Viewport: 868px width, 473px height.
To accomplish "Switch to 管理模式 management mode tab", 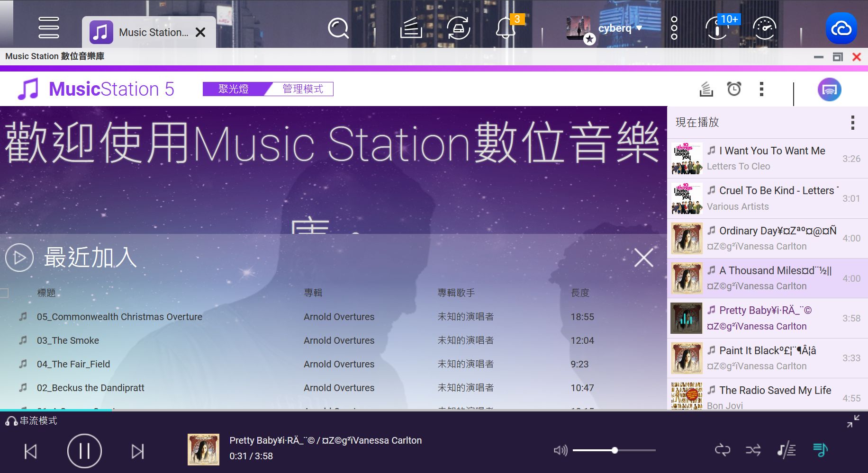I will click(303, 89).
